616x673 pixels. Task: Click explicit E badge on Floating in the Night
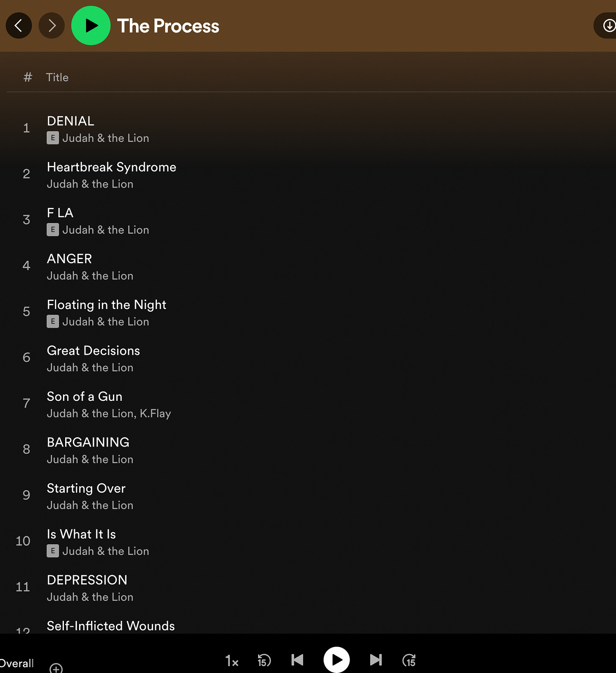coord(53,322)
